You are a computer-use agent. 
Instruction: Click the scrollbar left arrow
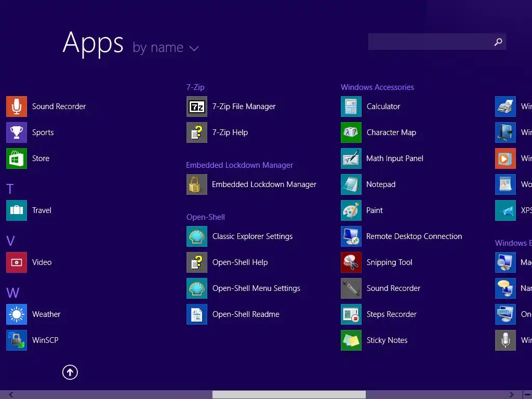click(11, 395)
